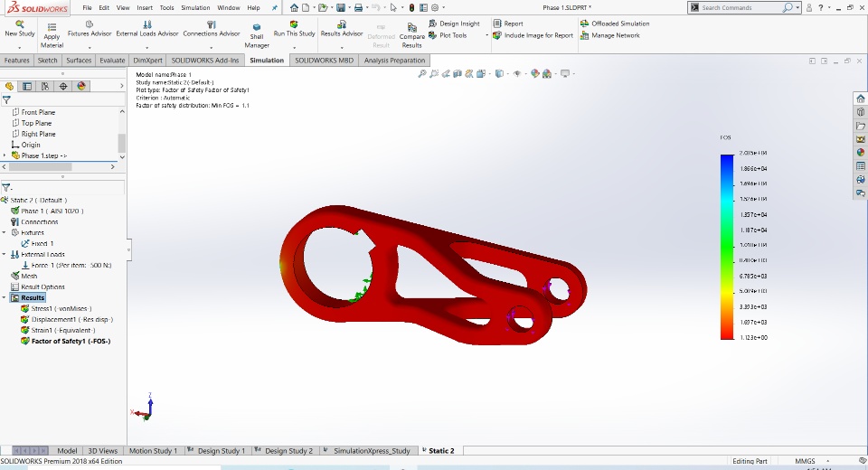The width and height of the screenshot is (868, 470).
Task: Click Compare Results tool
Action: pyautogui.click(x=412, y=36)
